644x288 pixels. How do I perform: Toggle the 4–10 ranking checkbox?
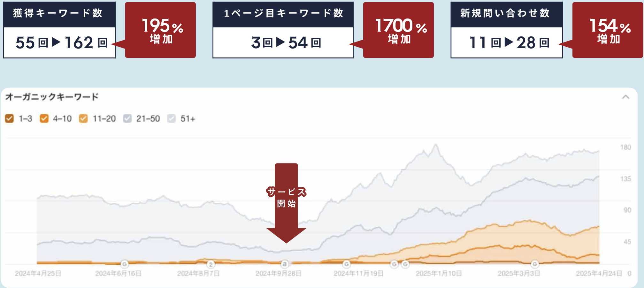[x=44, y=118]
